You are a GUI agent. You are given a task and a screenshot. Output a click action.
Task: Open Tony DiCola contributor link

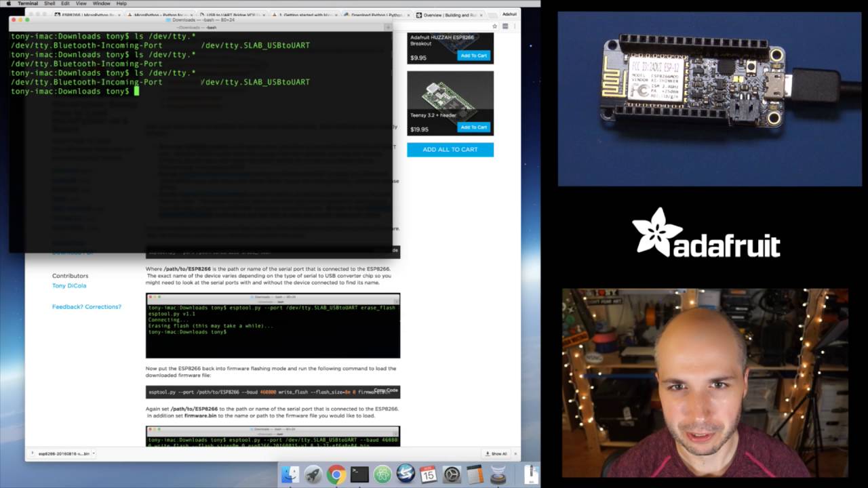[x=69, y=285]
